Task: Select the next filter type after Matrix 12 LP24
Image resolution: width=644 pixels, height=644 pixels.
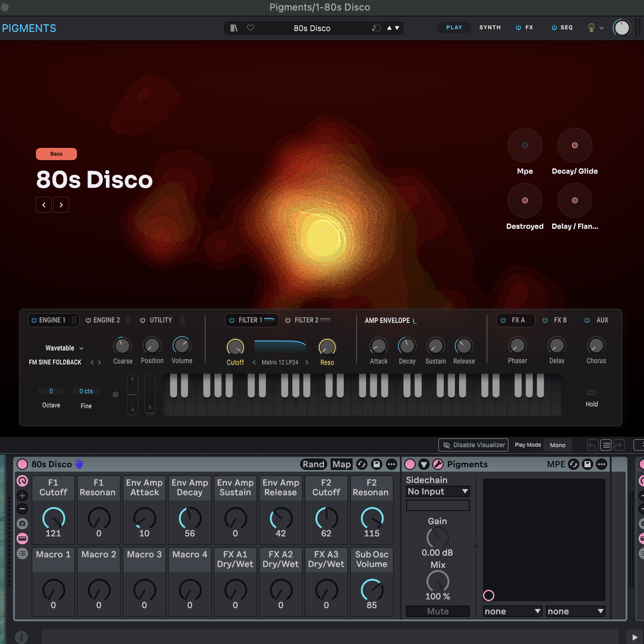Action: tap(307, 362)
